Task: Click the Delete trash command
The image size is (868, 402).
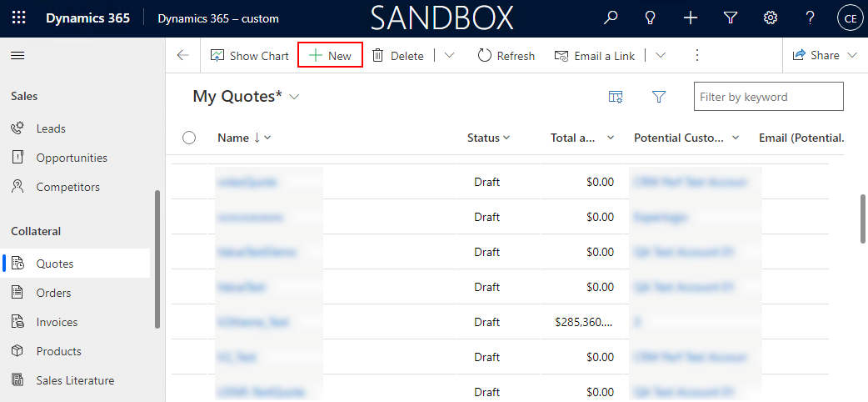Action: (398, 55)
